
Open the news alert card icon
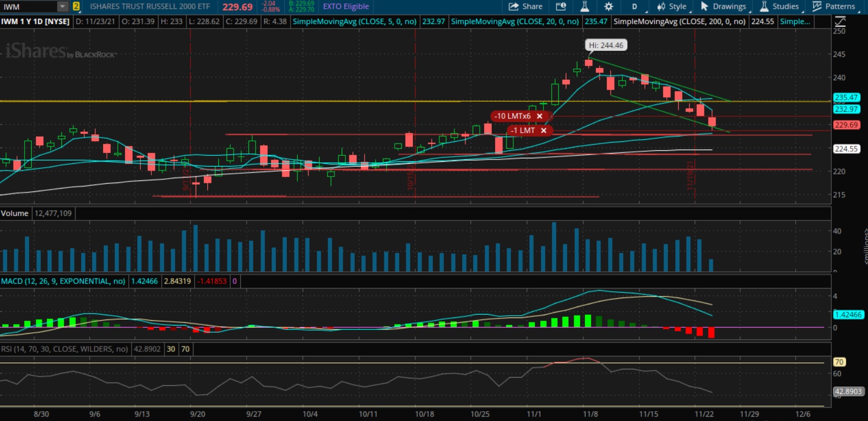(x=560, y=7)
